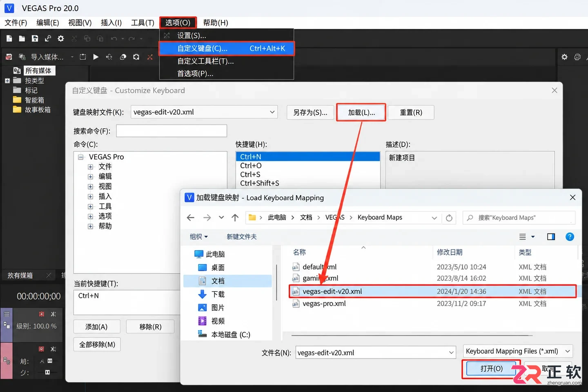
Task: Sort by the 修改日期 column header
Action: (450, 252)
